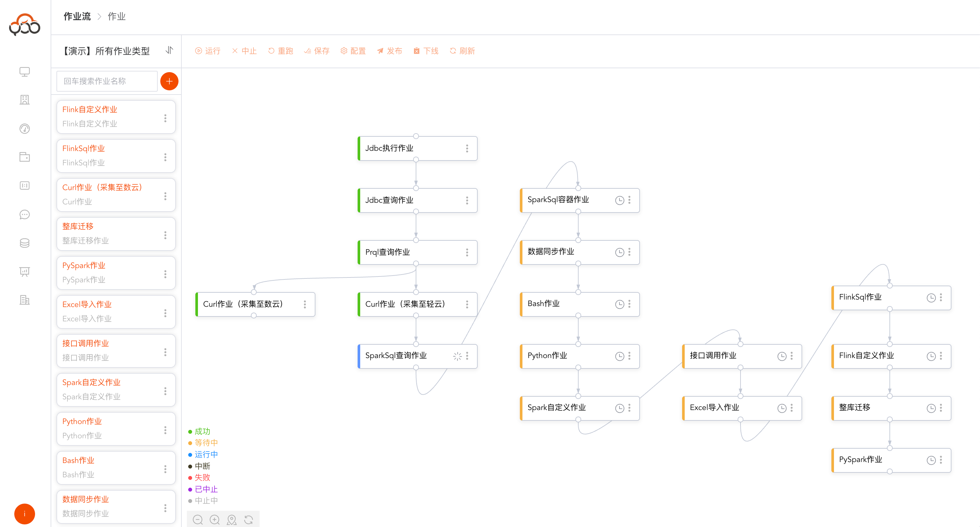Open the database icon in left sidebar

pos(25,243)
